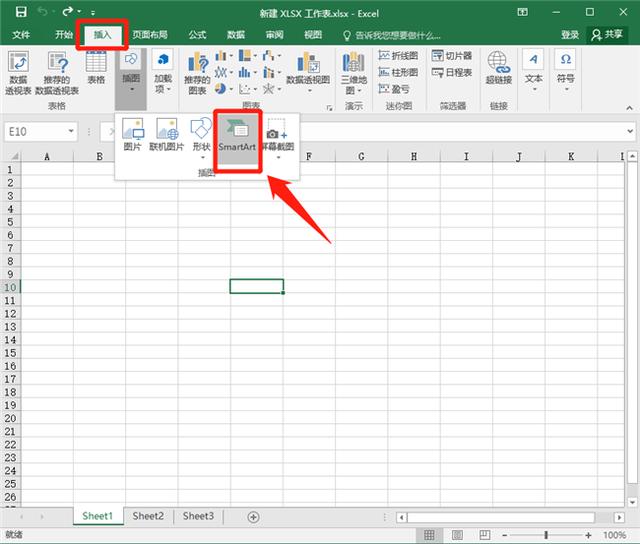The height and width of the screenshot is (544, 640).
Task: Open the charts dialog launcher
Action: 329,107
